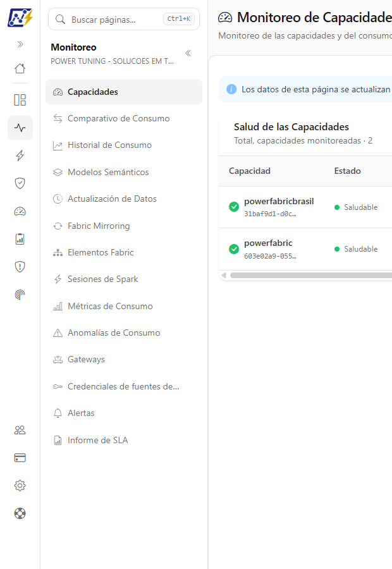This screenshot has width=392, height=569.
Task: Select the Monitoring pulse icon in rail
Action: pyautogui.click(x=20, y=128)
